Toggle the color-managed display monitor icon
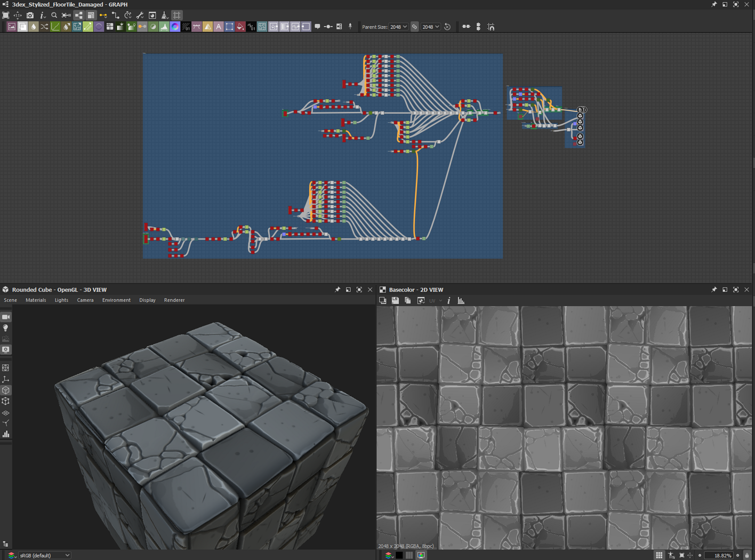This screenshot has width=755, height=560. point(421,555)
